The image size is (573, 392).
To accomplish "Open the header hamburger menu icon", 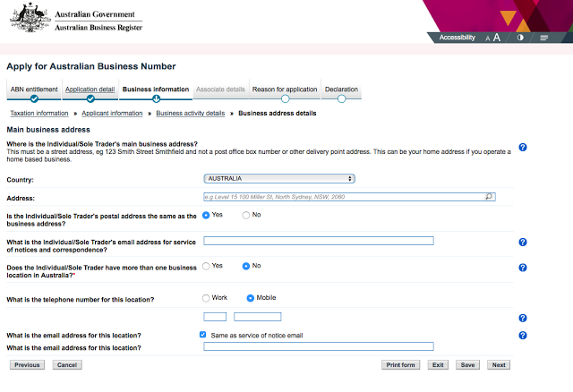I will point(543,38).
